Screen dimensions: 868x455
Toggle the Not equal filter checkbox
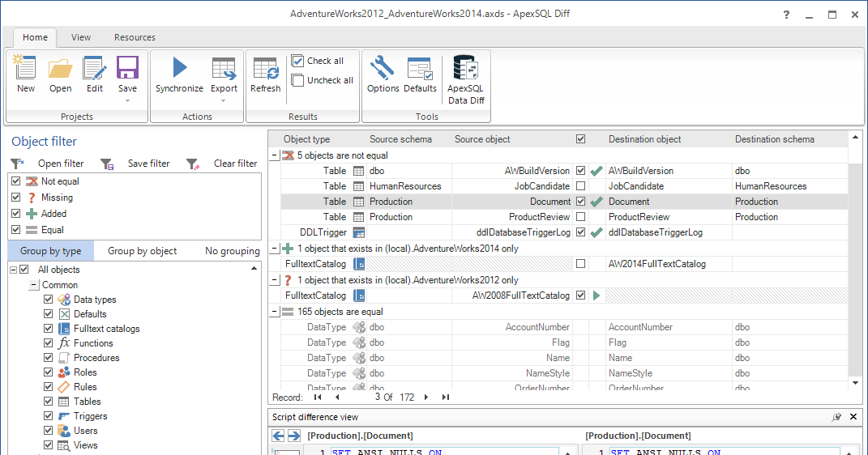tap(15, 181)
